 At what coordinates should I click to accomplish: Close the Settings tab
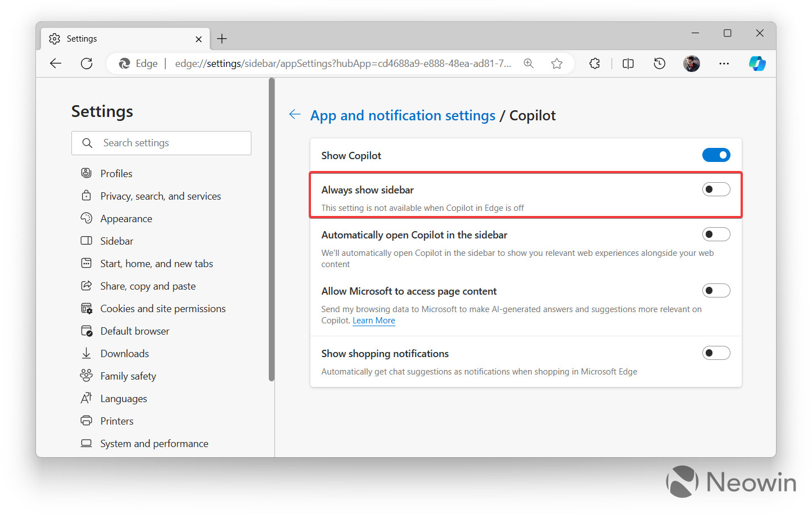coord(199,39)
